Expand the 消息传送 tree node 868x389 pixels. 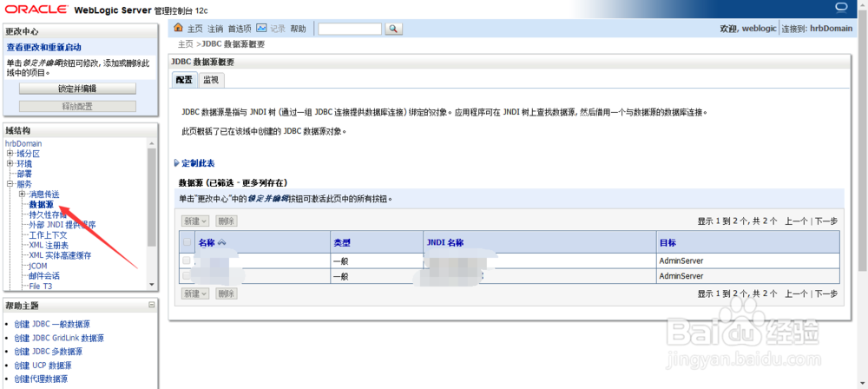click(x=23, y=194)
